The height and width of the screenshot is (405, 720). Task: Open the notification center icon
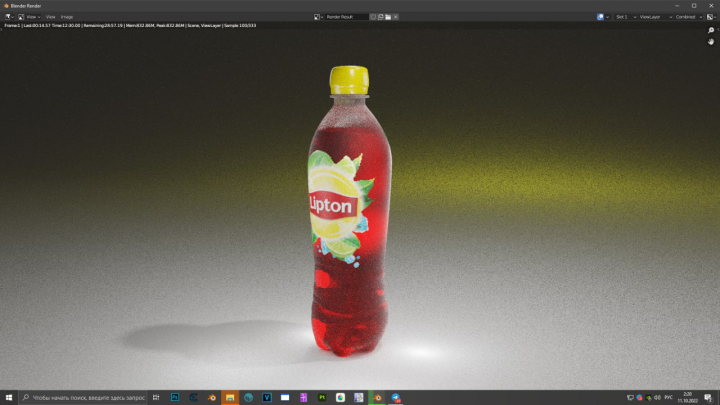(709, 398)
